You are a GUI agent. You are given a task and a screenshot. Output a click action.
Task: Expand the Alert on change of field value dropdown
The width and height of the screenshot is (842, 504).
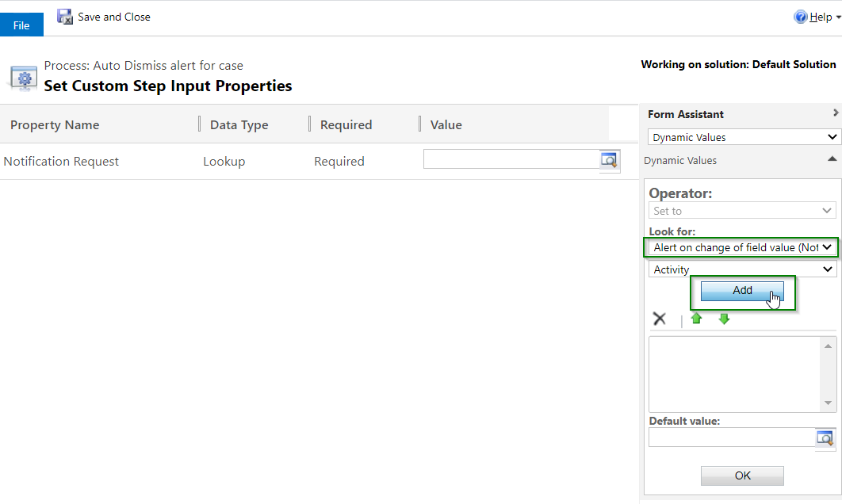tap(742, 247)
